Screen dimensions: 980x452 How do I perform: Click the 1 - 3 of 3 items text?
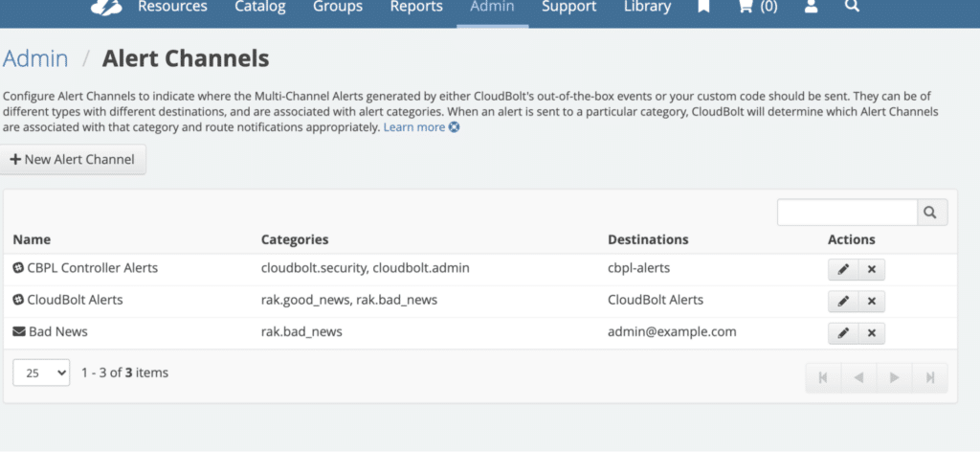[x=125, y=373]
